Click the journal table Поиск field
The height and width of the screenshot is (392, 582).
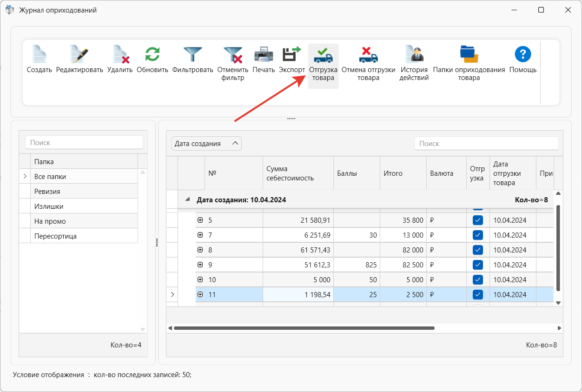pos(486,144)
